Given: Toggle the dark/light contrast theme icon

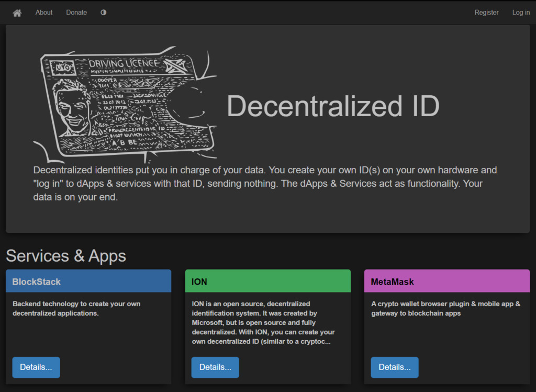Looking at the screenshot, I should (x=103, y=13).
